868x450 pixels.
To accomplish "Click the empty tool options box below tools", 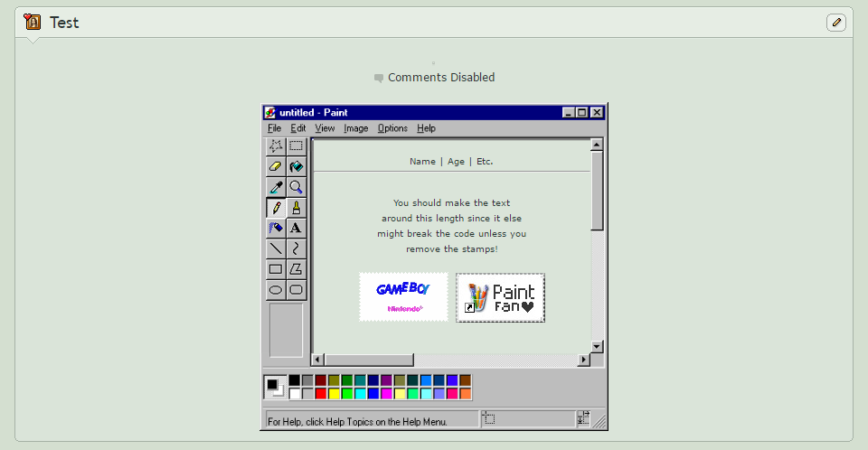I will (x=287, y=330).
